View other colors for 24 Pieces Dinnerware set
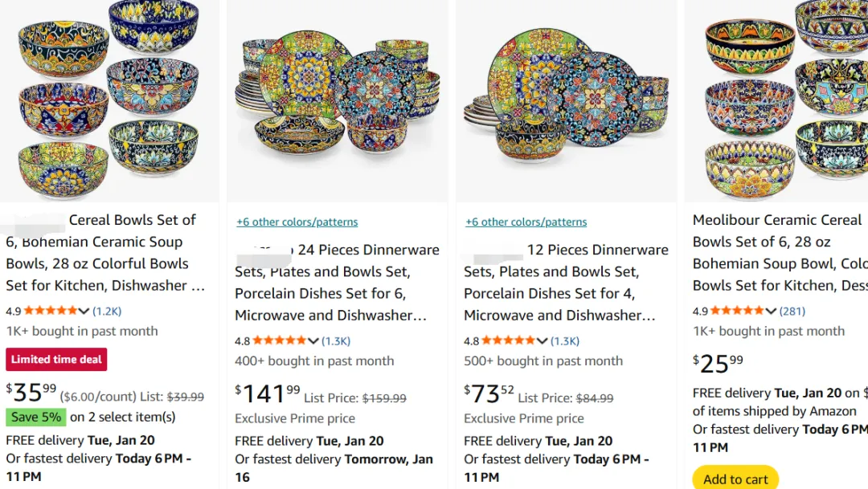 point(297,222)
